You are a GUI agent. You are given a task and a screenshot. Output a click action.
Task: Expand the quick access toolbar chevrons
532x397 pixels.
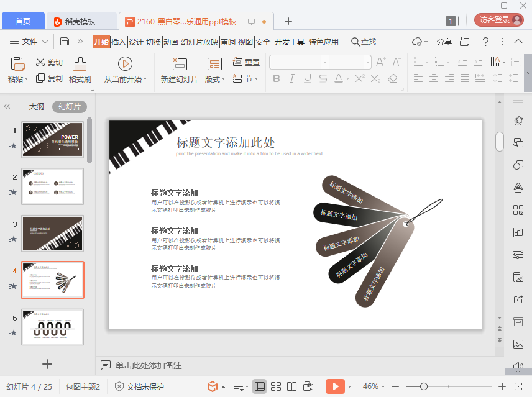80,42
